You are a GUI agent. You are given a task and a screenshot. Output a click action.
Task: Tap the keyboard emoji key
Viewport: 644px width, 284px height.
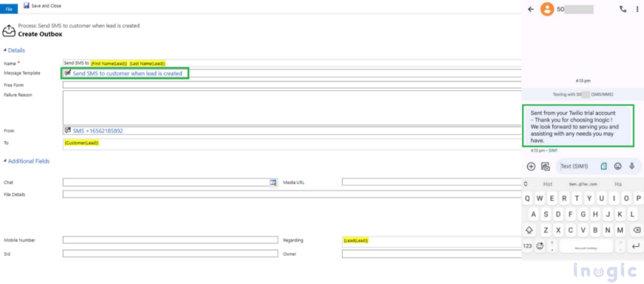(x=540, y=246)
